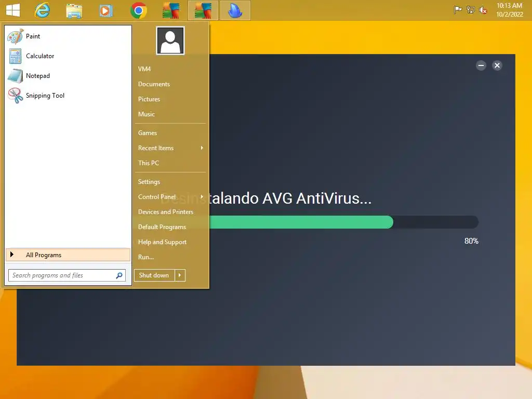Open the Shut down options arrow
The width and height of the screenshot is (532, 399).
180,275
